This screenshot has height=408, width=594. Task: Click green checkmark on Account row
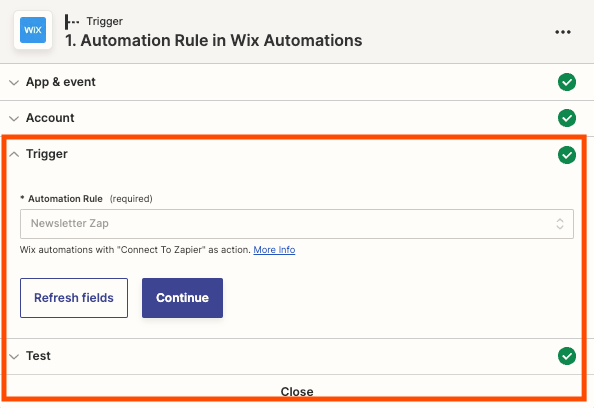click(567, 118)
